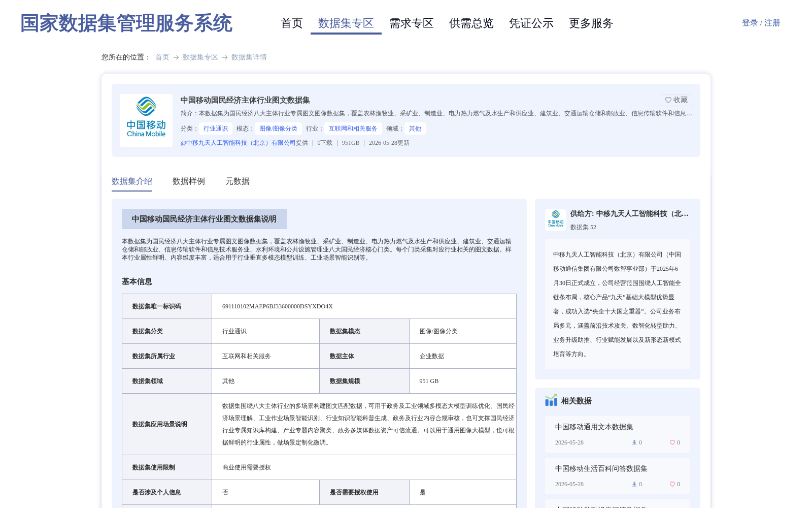Image resolution: width=812 pixels, height=508 pixels.
Task: Click 数据集应用场景说明 label cell
Action: (167, 424)
